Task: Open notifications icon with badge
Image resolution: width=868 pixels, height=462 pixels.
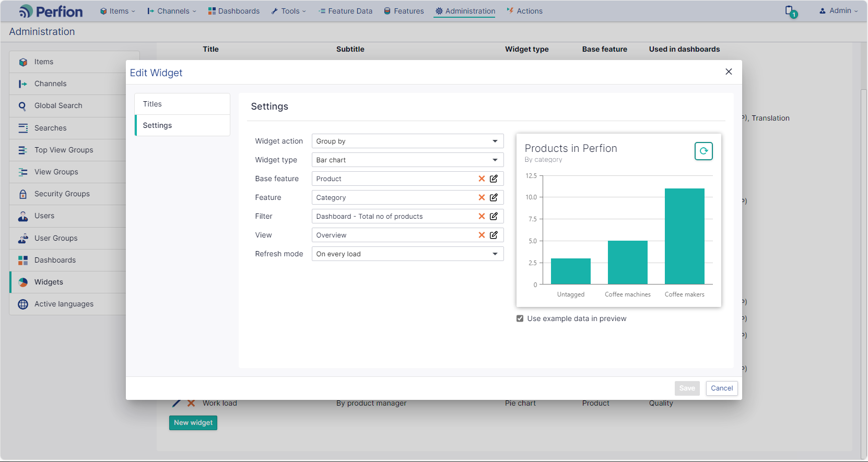Action: click(x=791, y=11)
